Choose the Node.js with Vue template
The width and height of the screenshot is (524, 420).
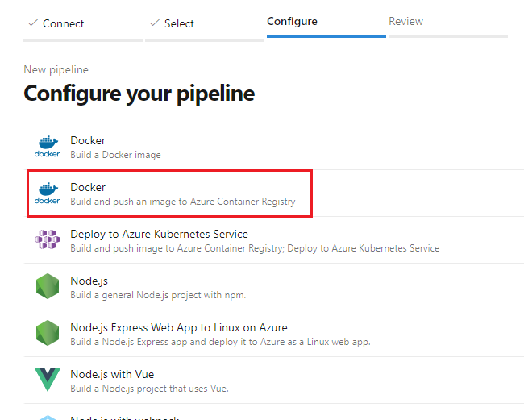112,374
